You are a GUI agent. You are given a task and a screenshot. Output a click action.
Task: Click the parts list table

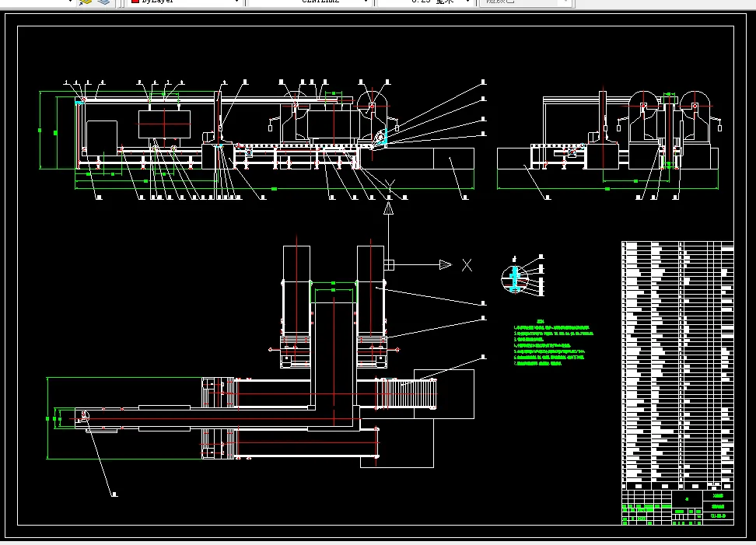677,365
